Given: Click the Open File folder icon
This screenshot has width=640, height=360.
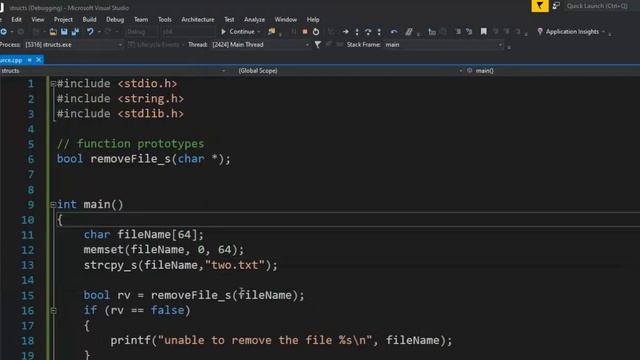Looking at the screenshot, I should coord(53,31).
